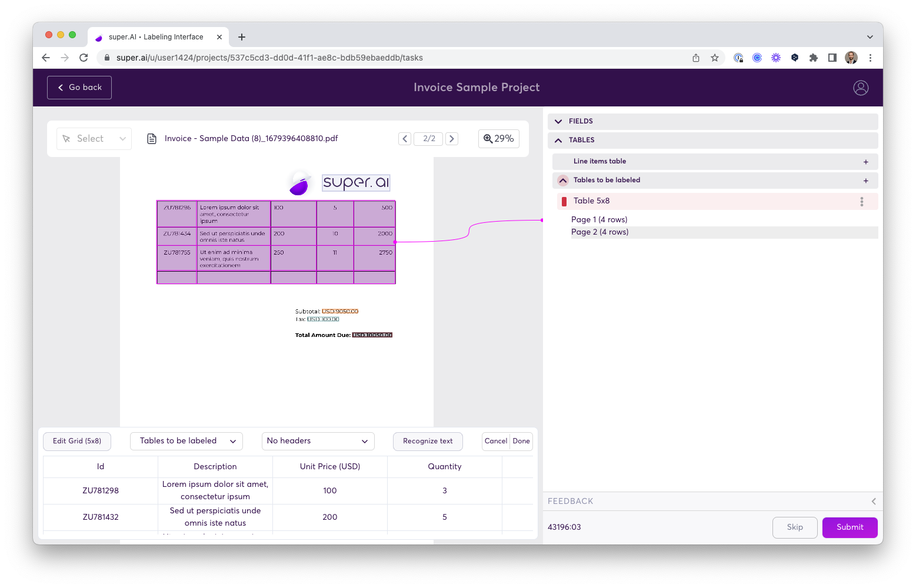Click the super.ai logo text box
916x588 pixels.
[356, 183]
